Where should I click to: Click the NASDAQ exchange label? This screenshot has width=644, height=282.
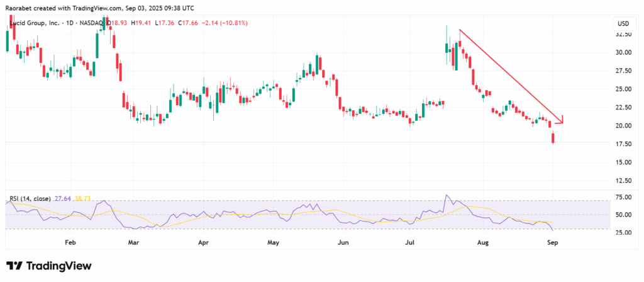click(x=94, y=23)
